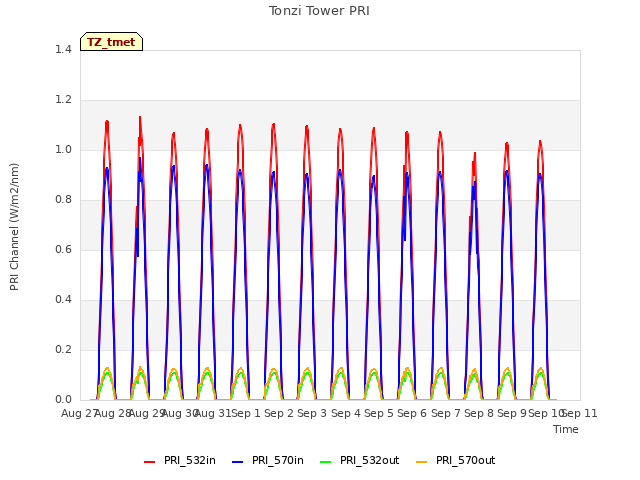
Task: Click the Sep 6 x-axis date label
Action: click(x=412, y=413)
